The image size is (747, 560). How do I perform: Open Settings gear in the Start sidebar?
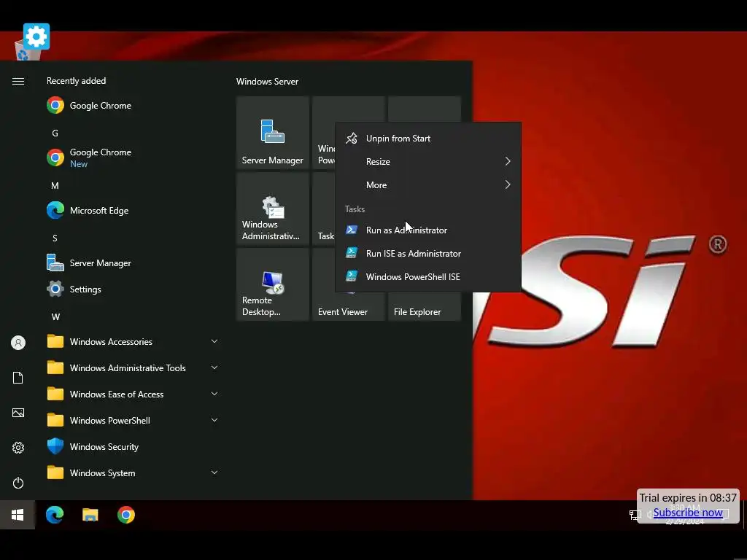pyautogui.click(x=18, y=448)
